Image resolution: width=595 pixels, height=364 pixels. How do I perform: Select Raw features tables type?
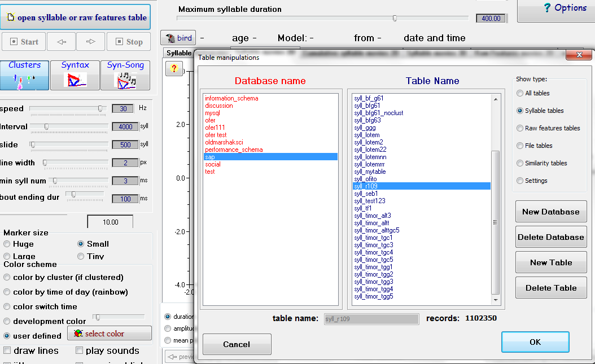tap(520, 128)
